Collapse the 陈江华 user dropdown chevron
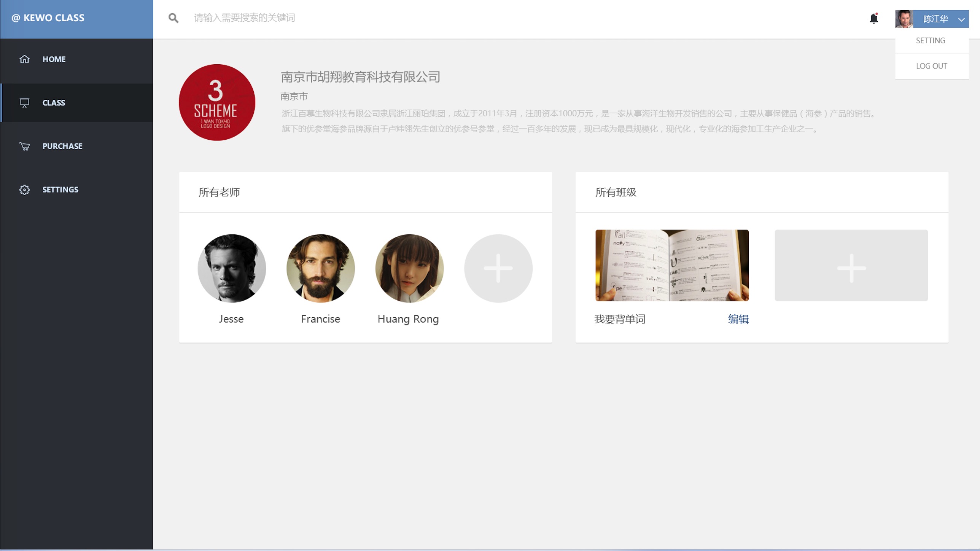The width and height of the screenshot is (980, 551). tap(961, 19)
